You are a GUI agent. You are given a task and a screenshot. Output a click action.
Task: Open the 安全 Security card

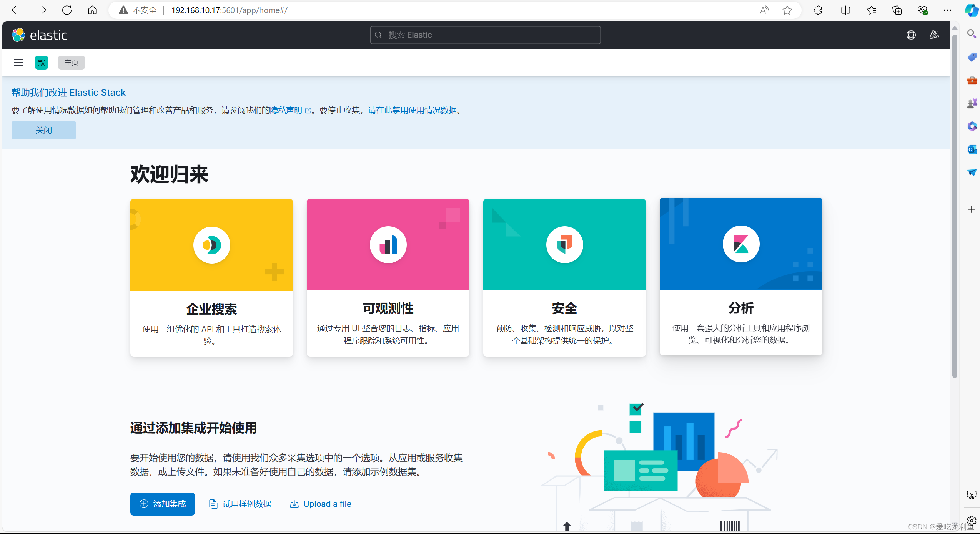tap(564, 277)
